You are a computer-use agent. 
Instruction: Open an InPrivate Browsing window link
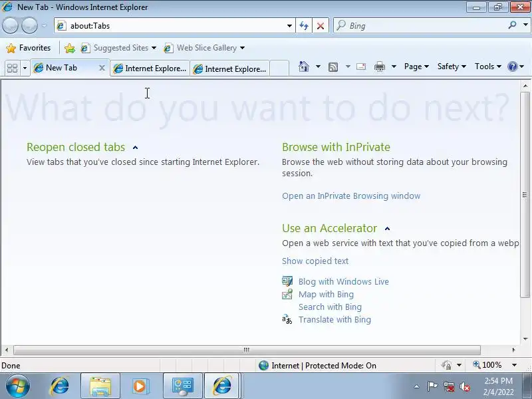(x=351, y=196)
